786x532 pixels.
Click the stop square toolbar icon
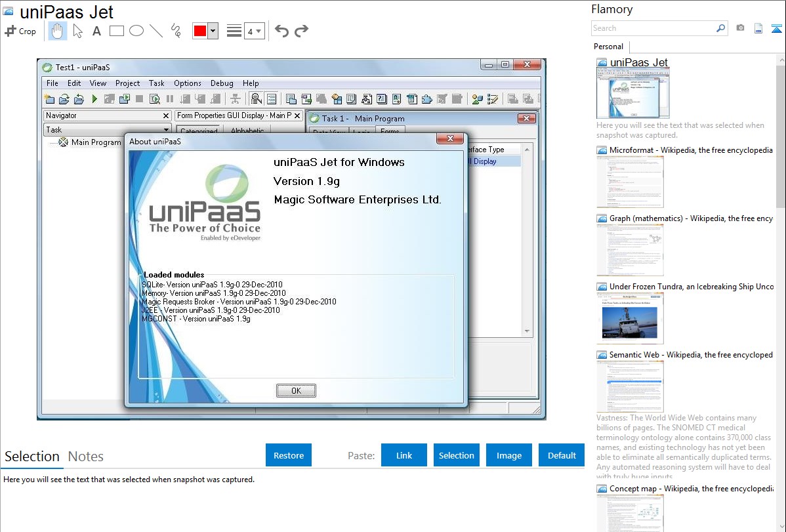139,99
